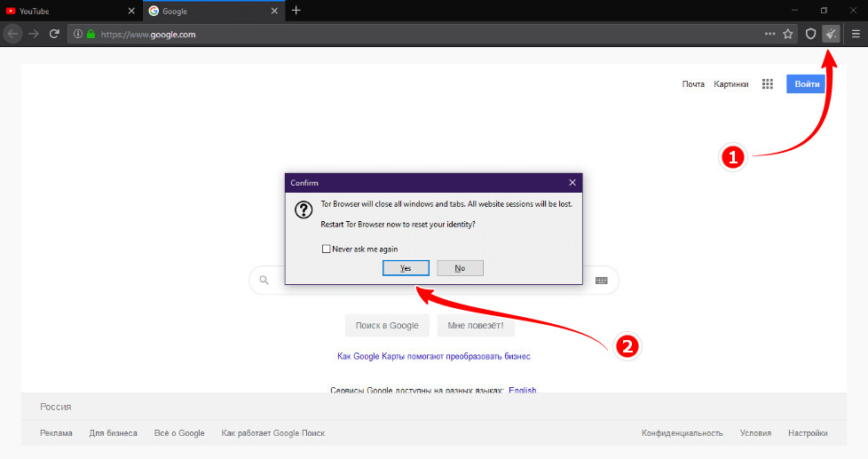Go back with the browser back arrow
The image size is (868, 459).
click(x=12, y=34)
